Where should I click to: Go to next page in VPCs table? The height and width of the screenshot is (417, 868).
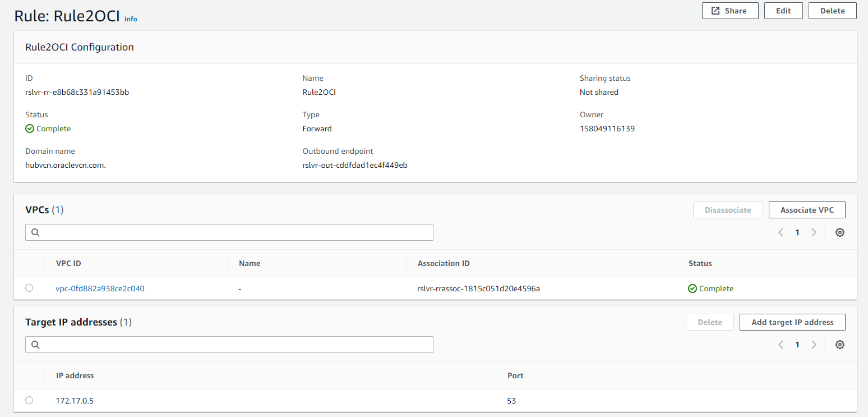(x=814, y=232)
